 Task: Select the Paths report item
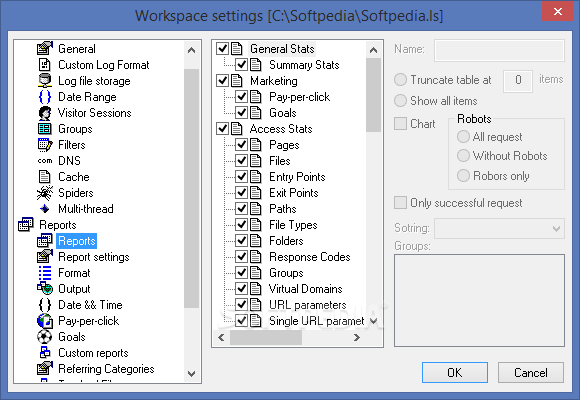tap(283, 209)
